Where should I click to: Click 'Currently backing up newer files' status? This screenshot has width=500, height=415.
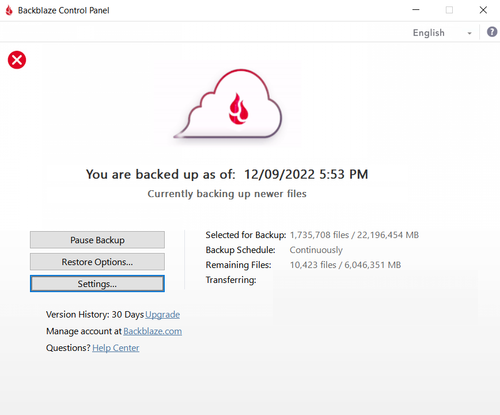pos(227,194)
